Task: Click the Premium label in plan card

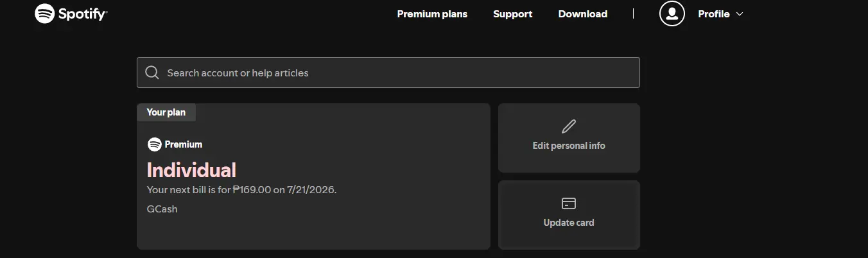Action: pyautogui.click(x=184, y=144)
